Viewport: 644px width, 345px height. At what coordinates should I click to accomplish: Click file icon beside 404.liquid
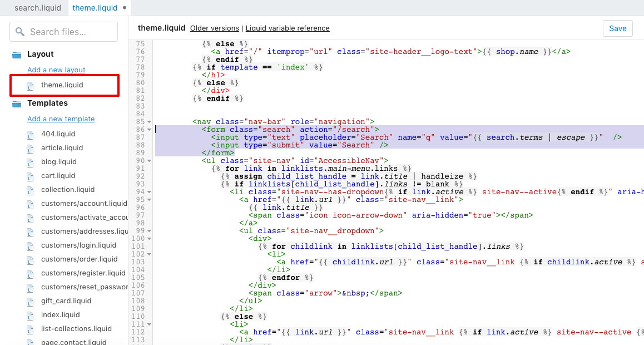tap(30, 135)
